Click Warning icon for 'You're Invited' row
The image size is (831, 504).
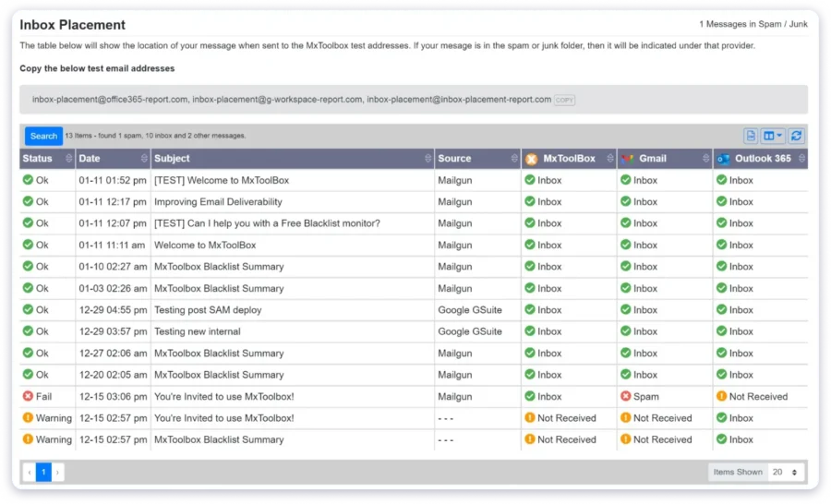coord(28,417)
